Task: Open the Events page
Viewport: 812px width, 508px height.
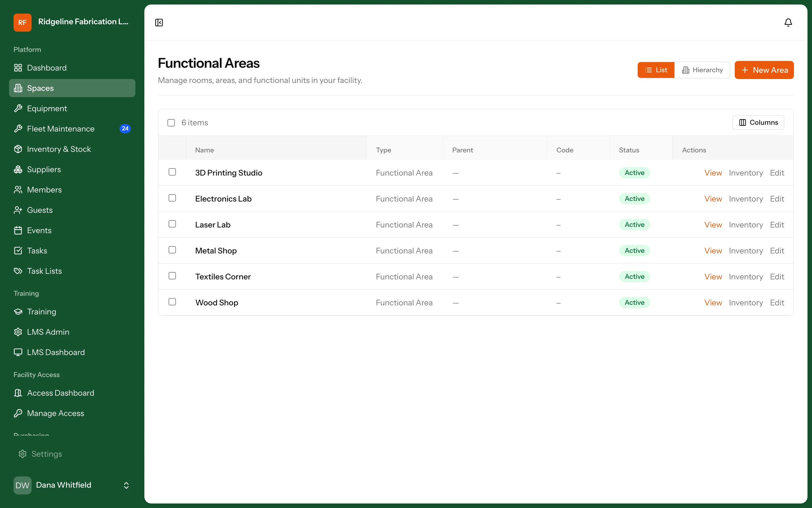Action: (x=72, y=231)
